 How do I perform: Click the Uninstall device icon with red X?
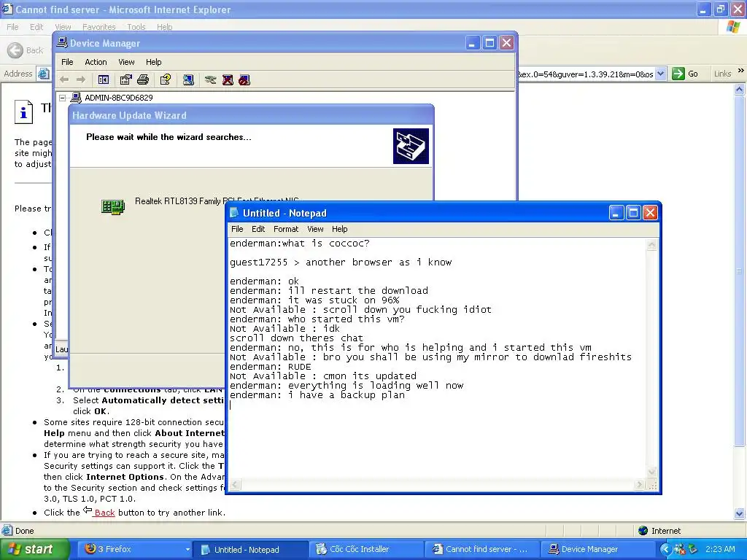click(228, 80)
